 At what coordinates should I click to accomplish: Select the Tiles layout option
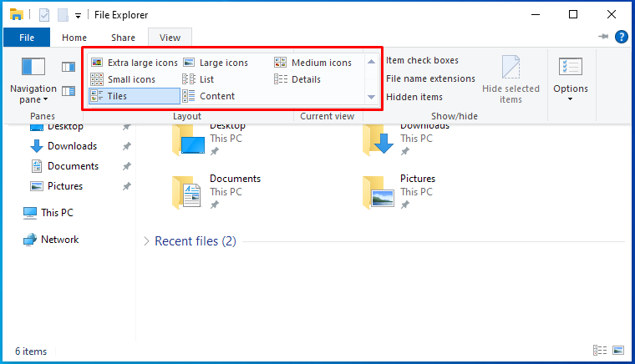135,96
